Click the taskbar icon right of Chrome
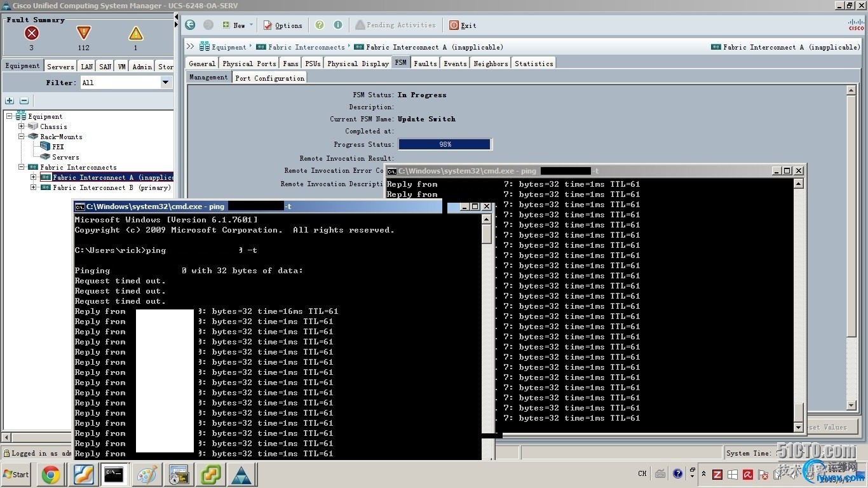The image size is (868, 488). point(83,475)
